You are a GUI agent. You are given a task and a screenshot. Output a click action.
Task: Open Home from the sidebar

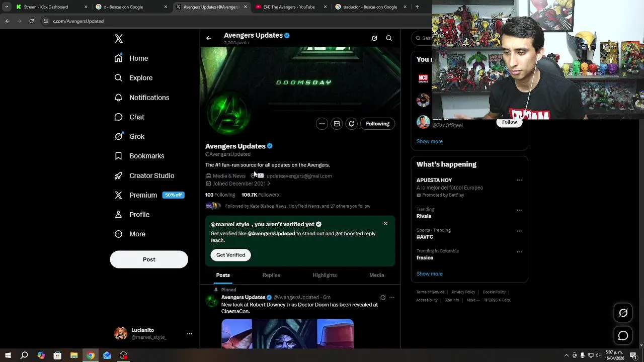coord(131,58)
